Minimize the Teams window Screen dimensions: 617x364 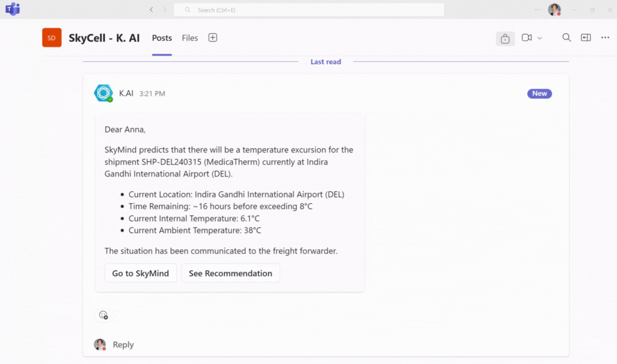(574, 10)
